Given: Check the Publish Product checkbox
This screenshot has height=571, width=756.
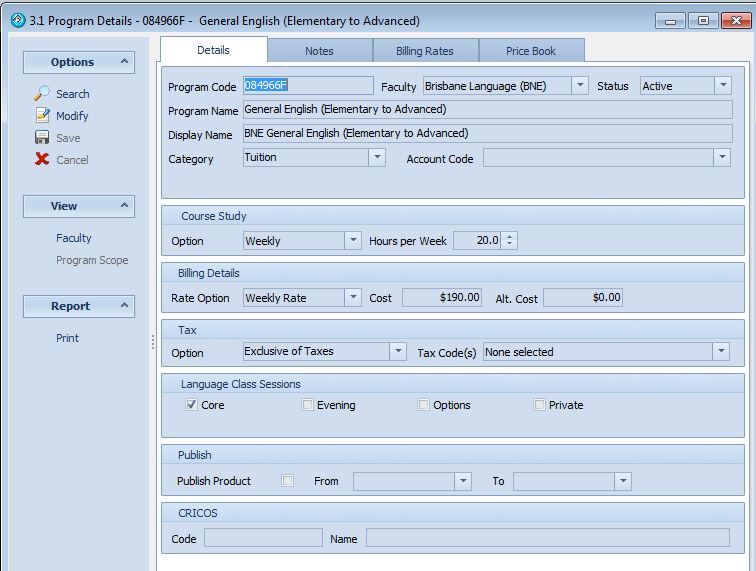Looking at the screenshot, I should click(288, 481).
